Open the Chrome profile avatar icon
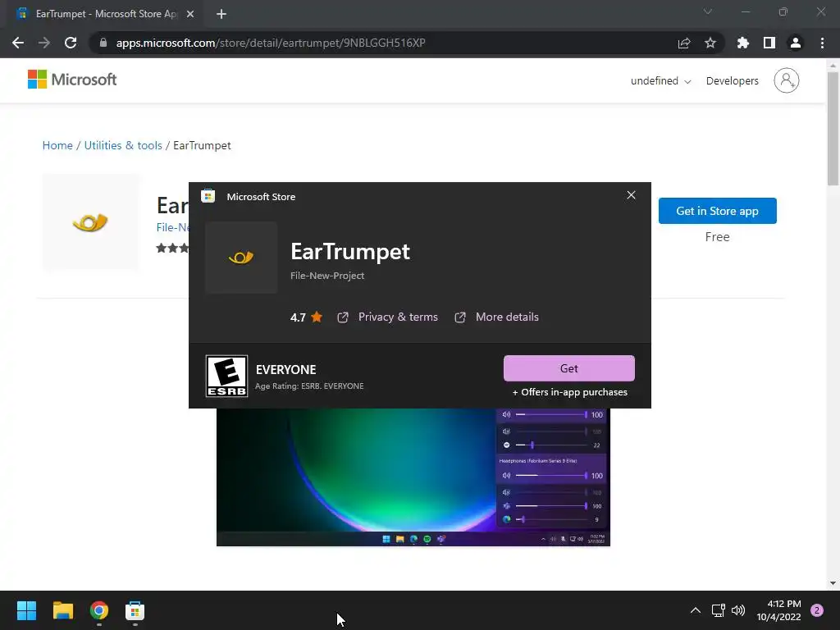The image size is (840, 630). click(x=796, y=43)
